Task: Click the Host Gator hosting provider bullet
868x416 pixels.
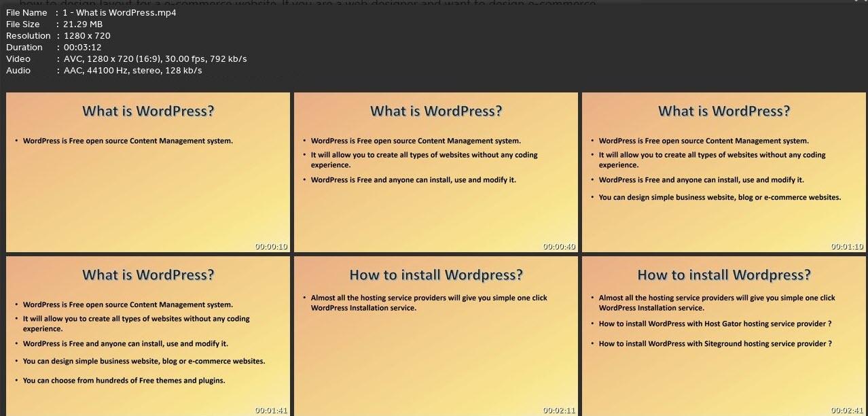Action: point(715,324)
